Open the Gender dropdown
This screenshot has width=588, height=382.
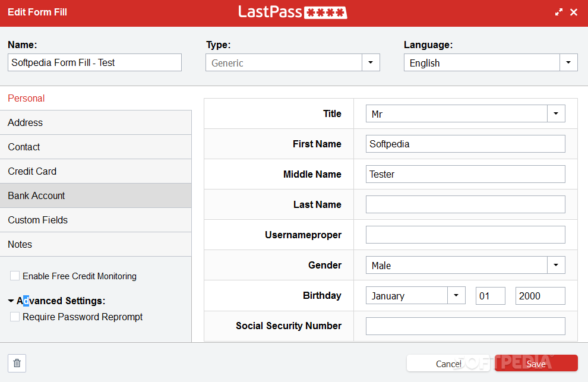point(556,266)
